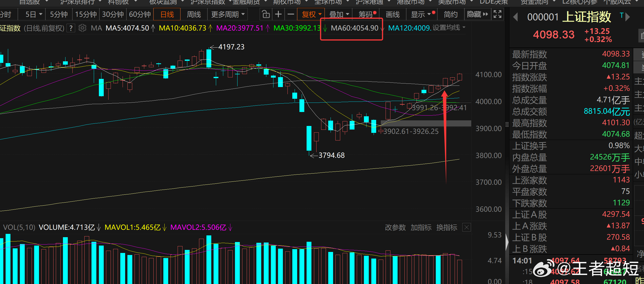Open 设置均线 moving average dropdown

point(449,27)
